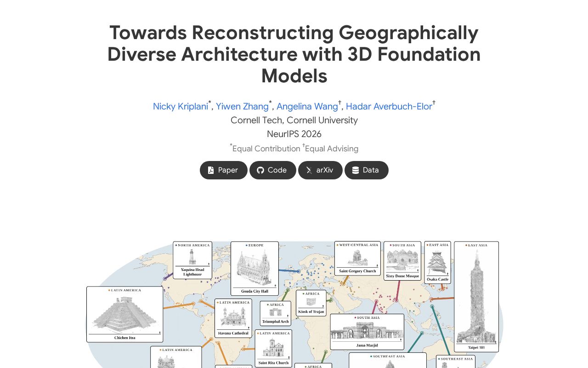The width and height of the screenshot is (588, 368).
Task: Click the Havana Cathedral card
Action: pos(233,318)
